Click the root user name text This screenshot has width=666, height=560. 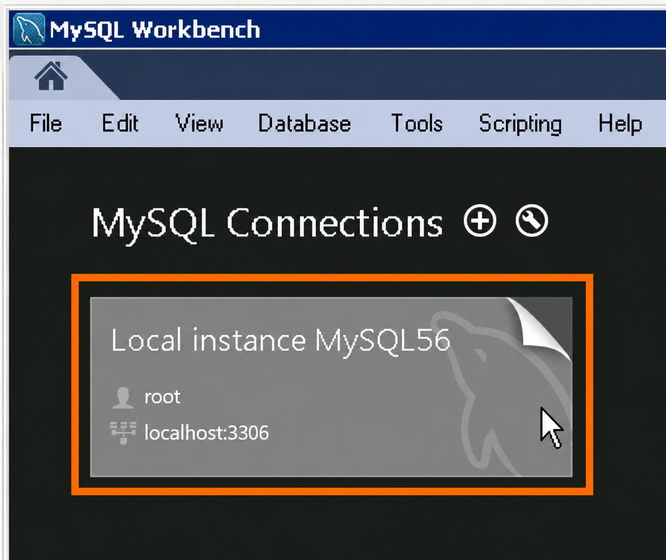point(162,397)
